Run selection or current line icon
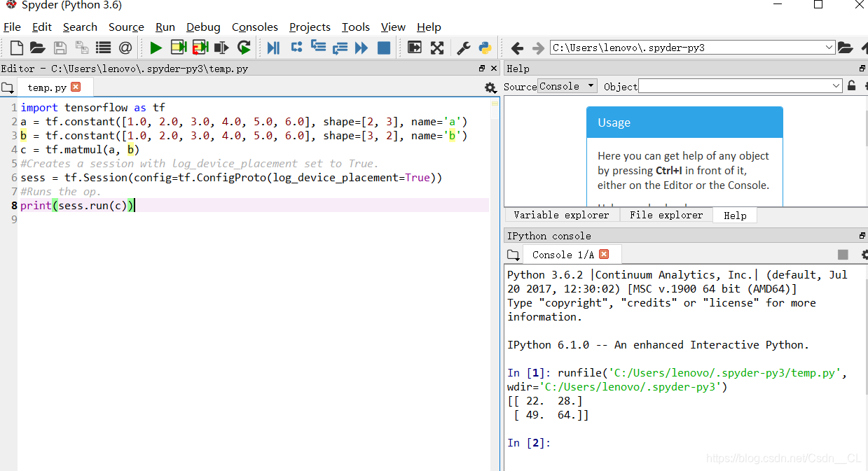 222,48
